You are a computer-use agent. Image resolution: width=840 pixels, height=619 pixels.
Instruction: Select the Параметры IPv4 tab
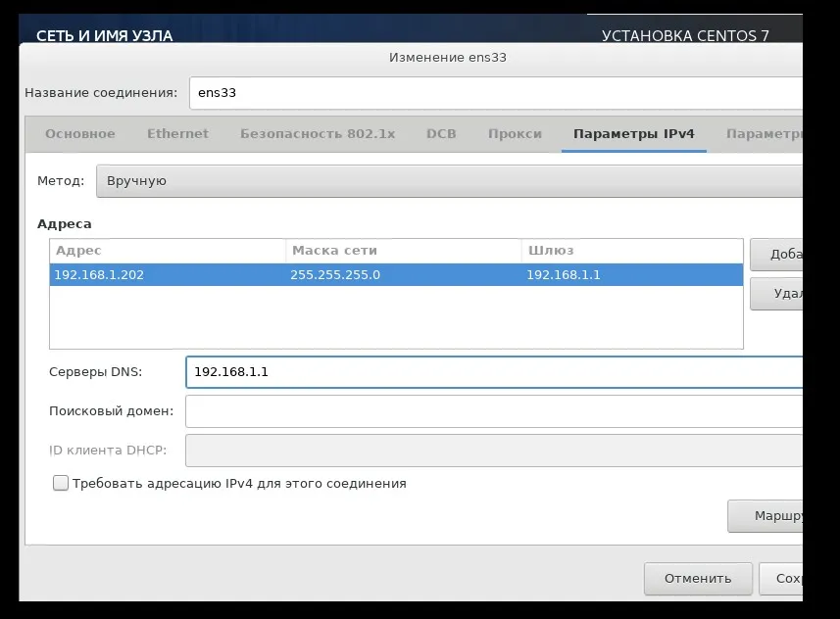633,133
